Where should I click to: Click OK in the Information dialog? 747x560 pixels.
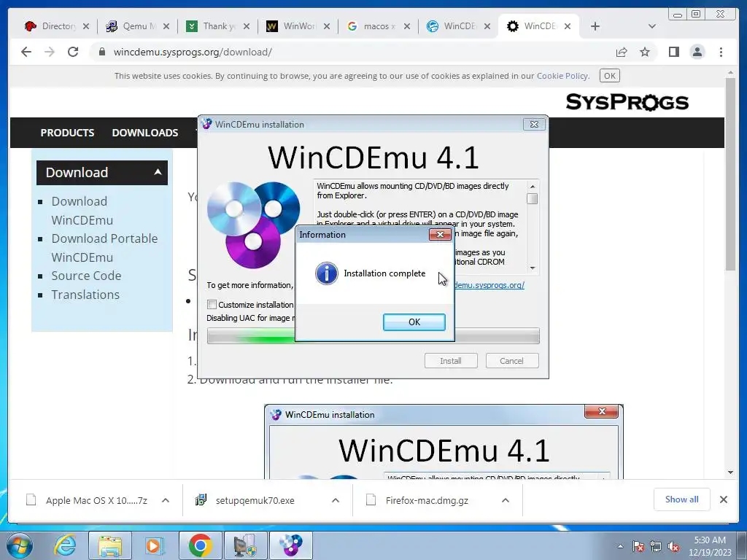414,322
